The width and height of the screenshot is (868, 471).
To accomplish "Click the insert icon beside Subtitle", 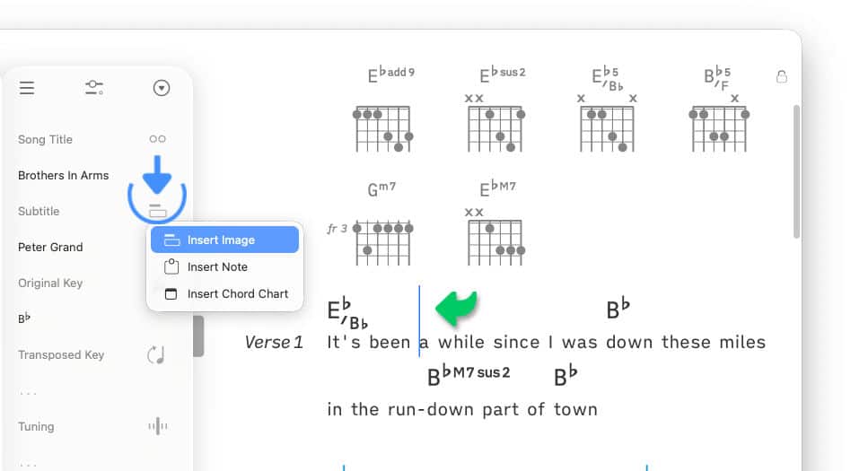I will [157, 212].
